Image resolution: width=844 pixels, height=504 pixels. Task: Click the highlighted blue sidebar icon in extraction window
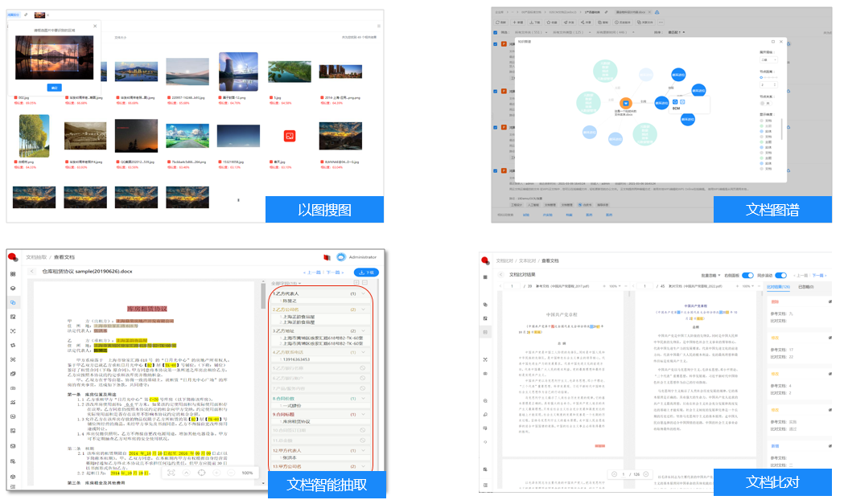click(13, 302)
